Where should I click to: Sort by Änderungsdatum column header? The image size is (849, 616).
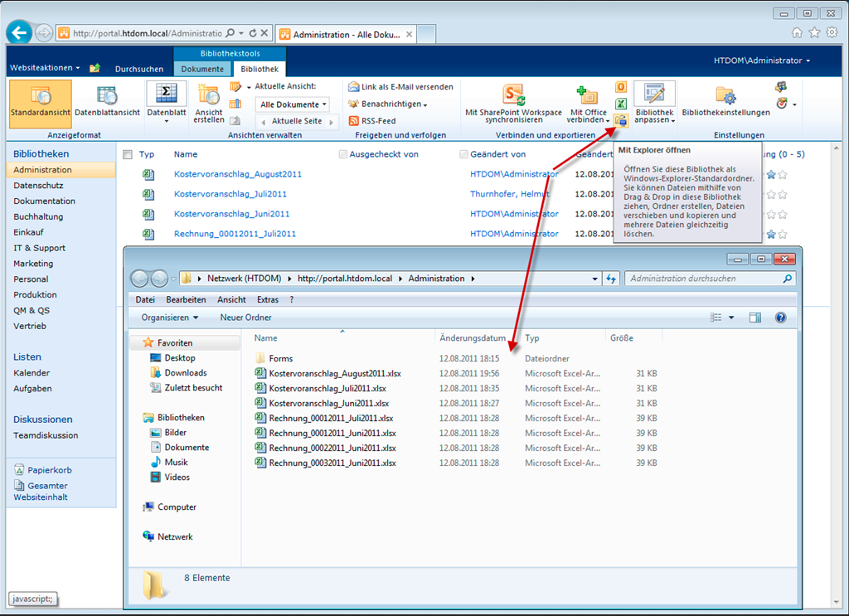[473, 337]
